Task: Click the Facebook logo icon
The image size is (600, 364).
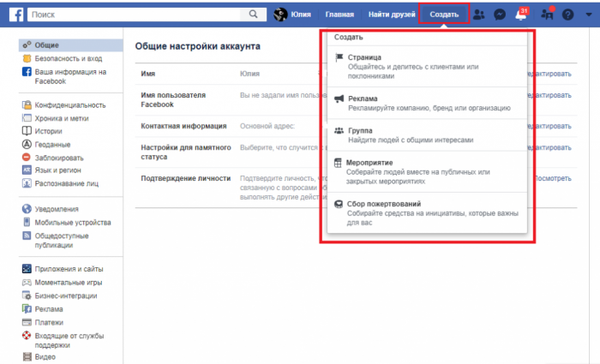Action: [15, 15]
